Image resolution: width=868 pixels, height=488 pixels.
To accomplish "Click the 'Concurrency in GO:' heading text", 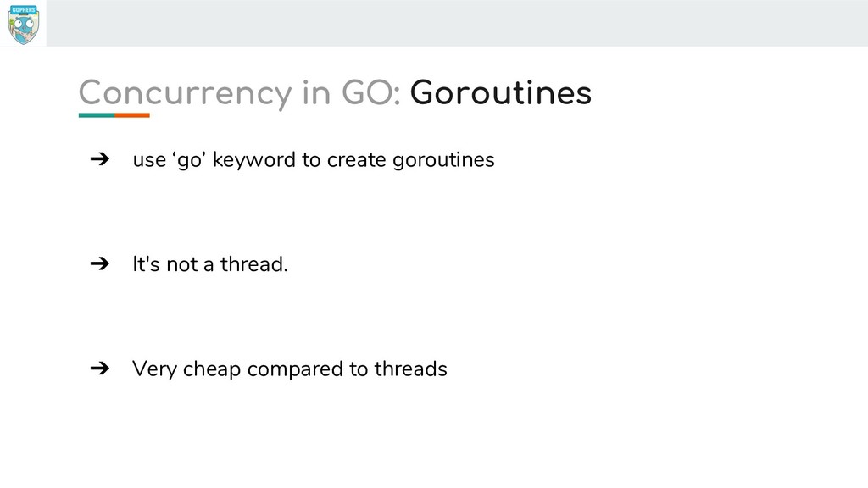I will click(239, 93).
